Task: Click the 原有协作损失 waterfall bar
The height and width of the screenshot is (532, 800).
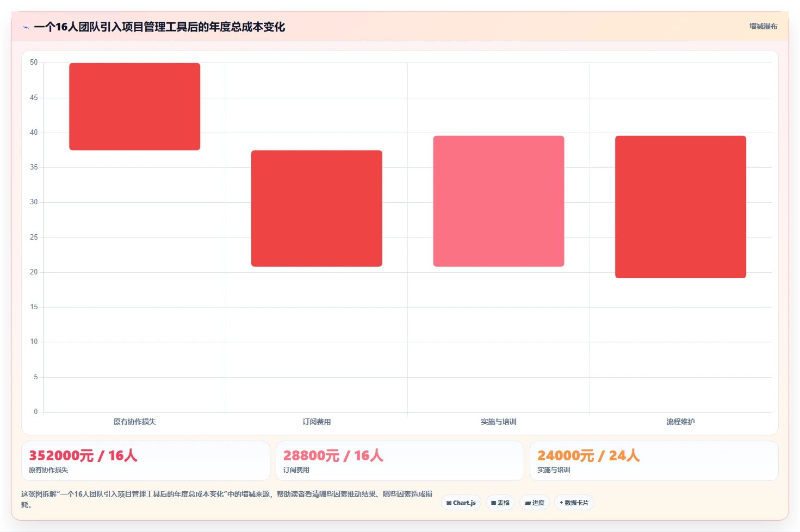Action: pos(135,107)
